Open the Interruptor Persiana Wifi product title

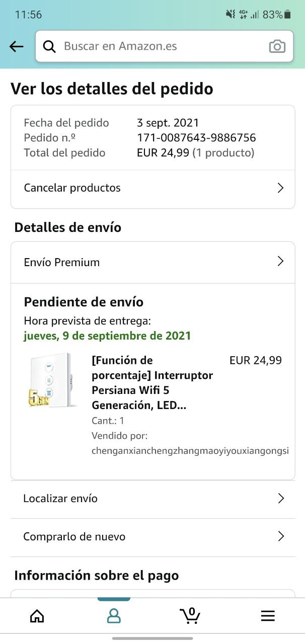tap(152, 383)
